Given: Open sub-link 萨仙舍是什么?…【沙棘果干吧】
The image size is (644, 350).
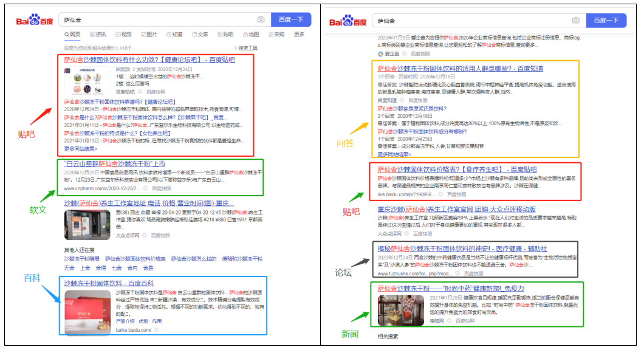Looking at the screenshot, I should pos(146,117).
